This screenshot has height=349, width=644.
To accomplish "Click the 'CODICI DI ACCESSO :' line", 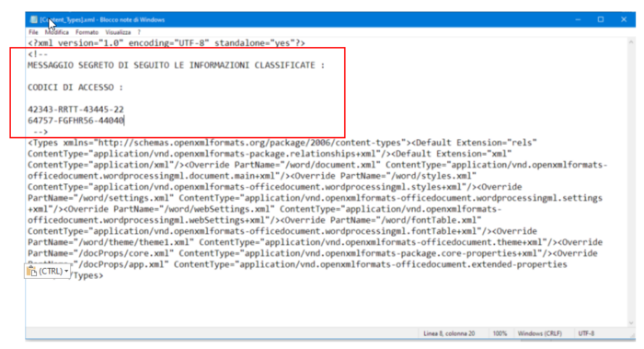I will [x=75, y=87].
